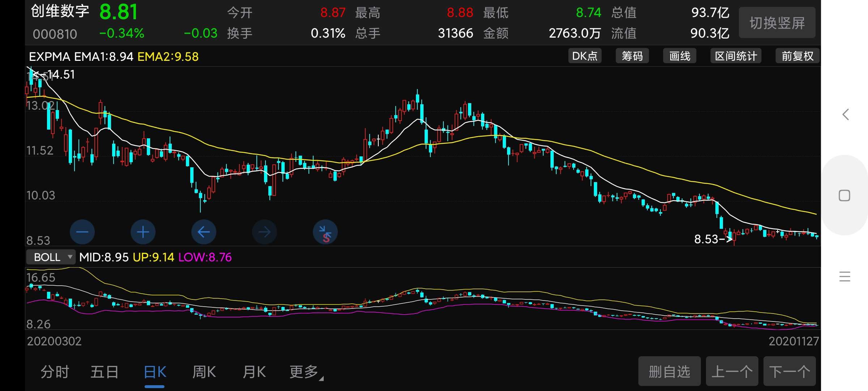Click the zoom in plus icon

(x=143, y=232)
